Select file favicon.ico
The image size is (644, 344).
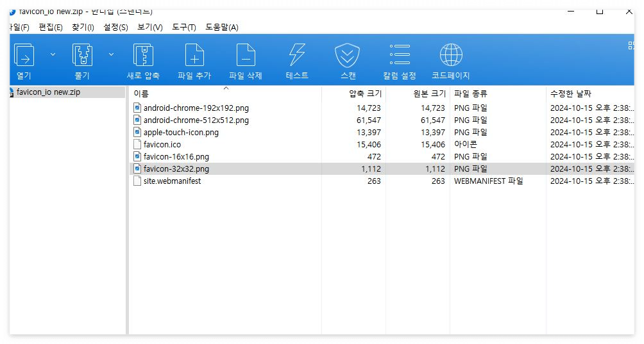tap(162, 145)
